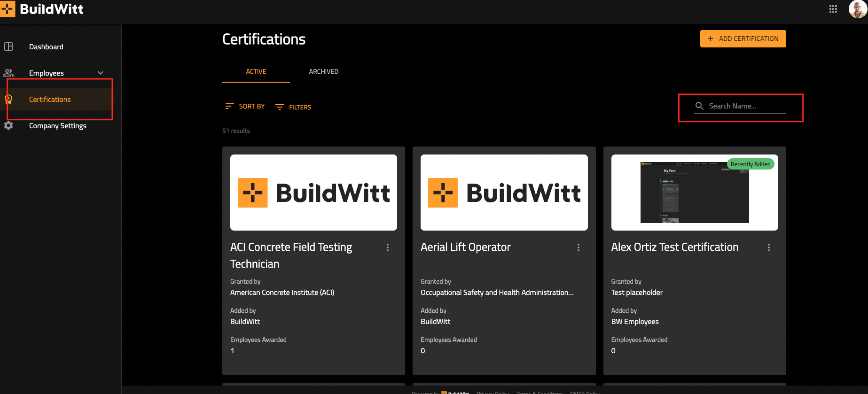Click the Sort By lines icon
The height and width of the screenshot is (394, 868).
229,107
